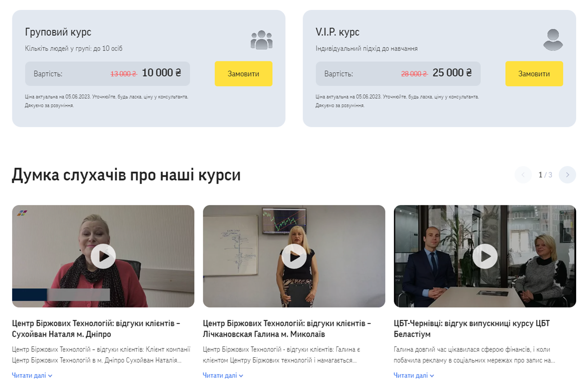Screen dimensions: 587x392
Task: Click the ЦБТ-Чернівці video thumbnail image
Action: pos(485,256)
